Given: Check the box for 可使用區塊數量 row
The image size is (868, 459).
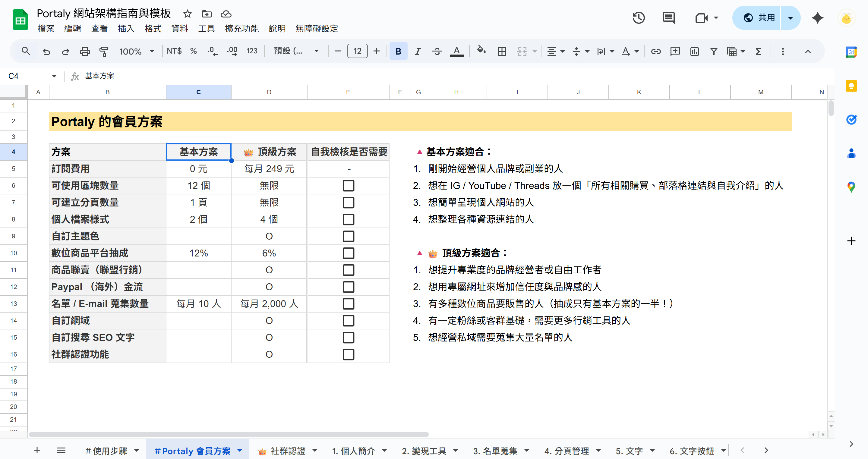Looking at the screenshot, I should pyautogui.click(x=348, y=186).
